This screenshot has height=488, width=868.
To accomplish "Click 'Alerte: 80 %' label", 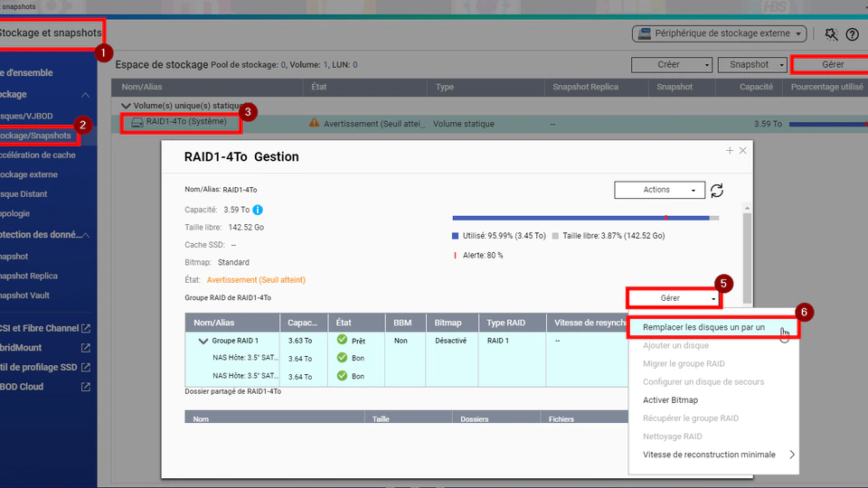I will [x=483, y=255].
